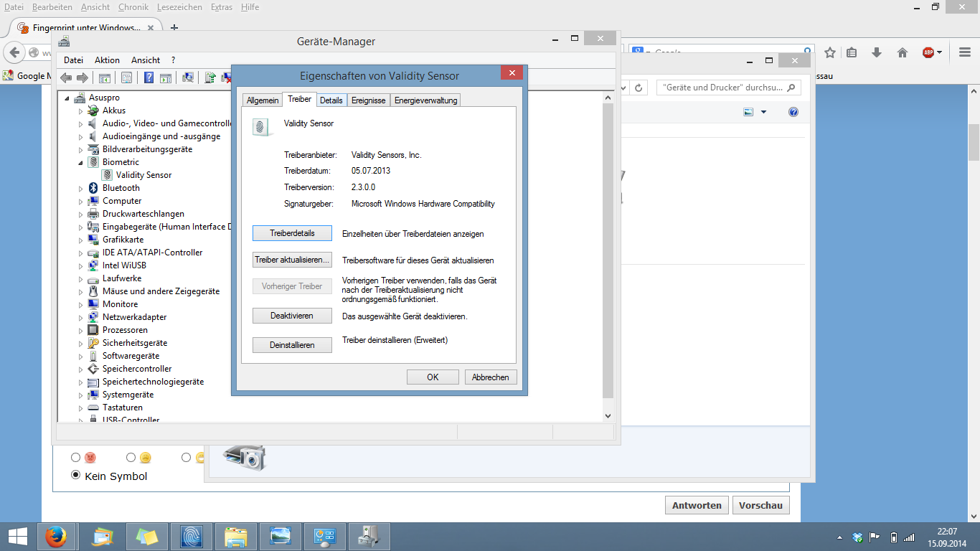Switch to the Allgemein tab
The height and width of the screenshot is (551, 980).
pos(263,100)
